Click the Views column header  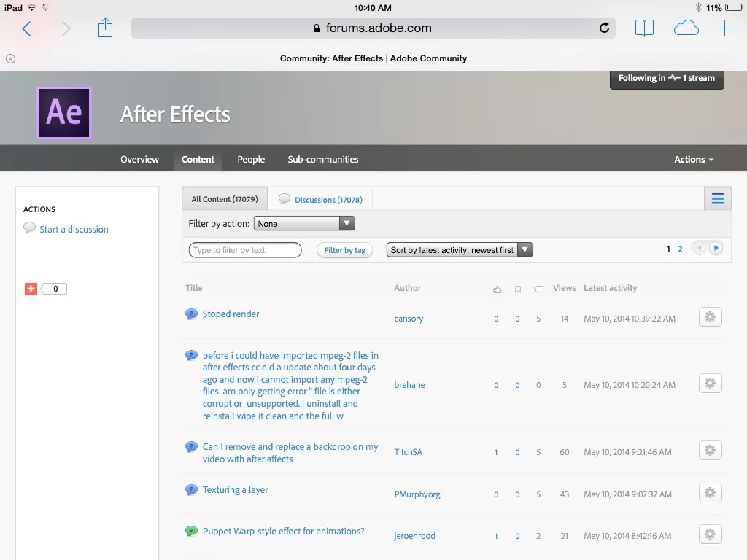564,287
